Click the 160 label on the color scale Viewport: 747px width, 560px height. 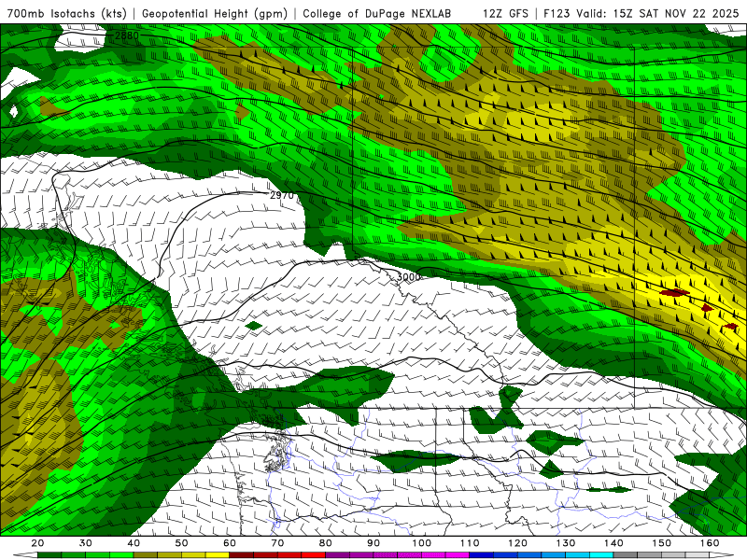710,543
